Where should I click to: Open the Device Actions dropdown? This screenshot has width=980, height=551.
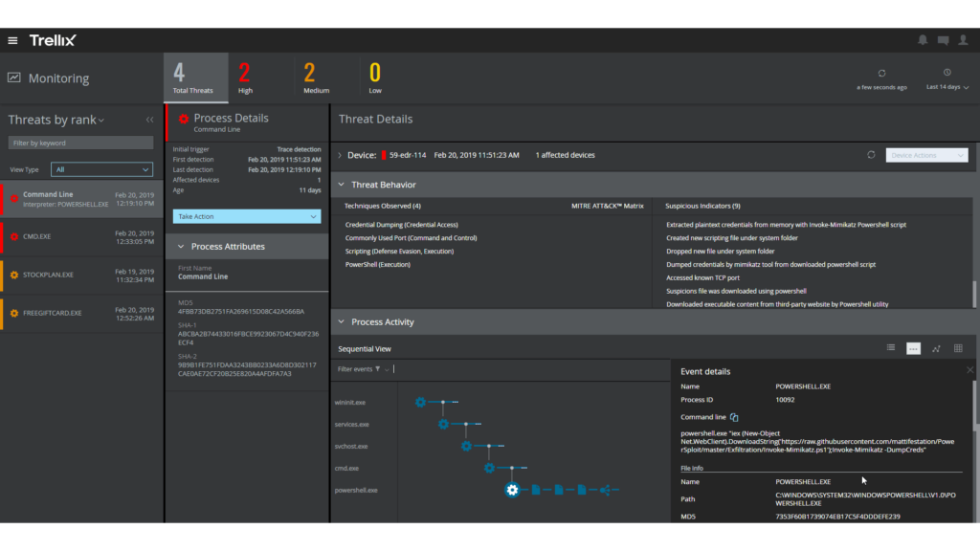point(927,155)
